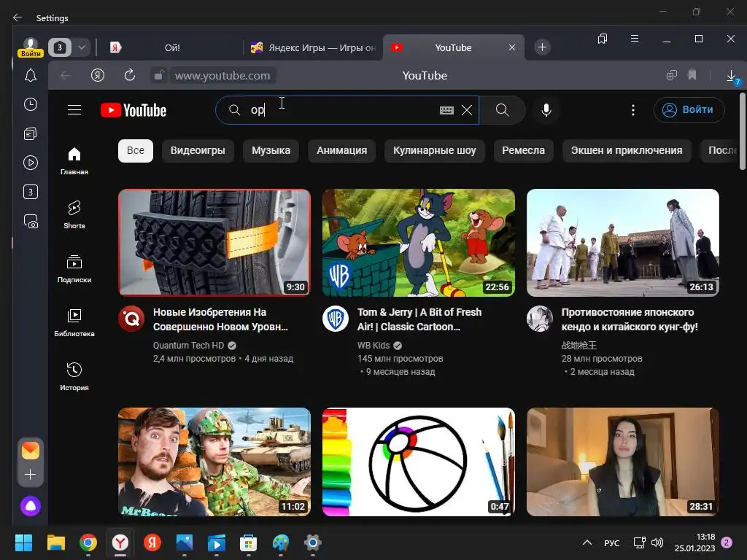Click the www.youtube.com address field
Viewport: 747px width, 560px height.
(x=222, y=75)
